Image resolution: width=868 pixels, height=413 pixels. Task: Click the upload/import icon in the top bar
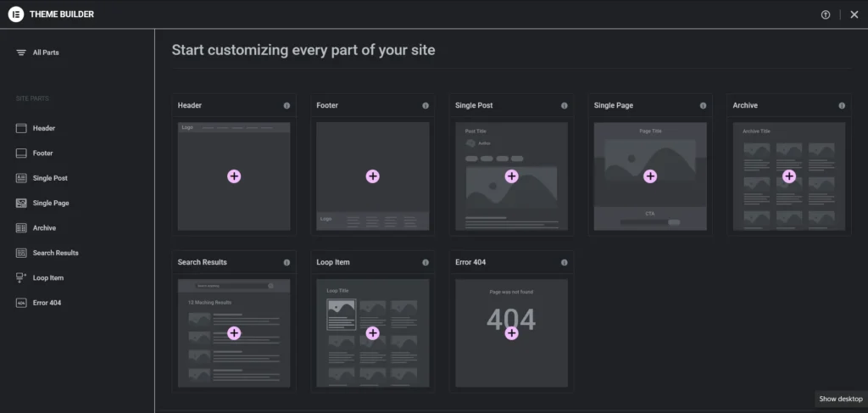[826, 15]
